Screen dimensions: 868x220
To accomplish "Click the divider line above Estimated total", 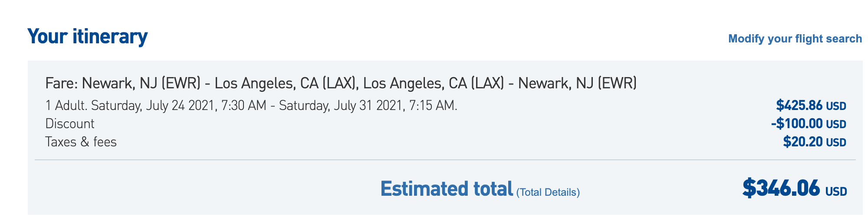I will pos(445,160).
